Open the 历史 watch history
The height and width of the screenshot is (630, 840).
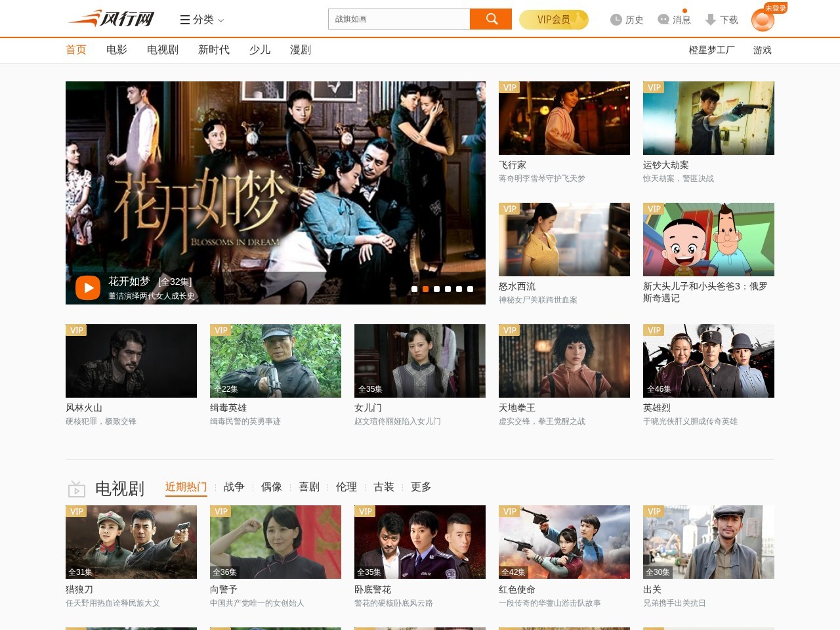coord(627,20)
